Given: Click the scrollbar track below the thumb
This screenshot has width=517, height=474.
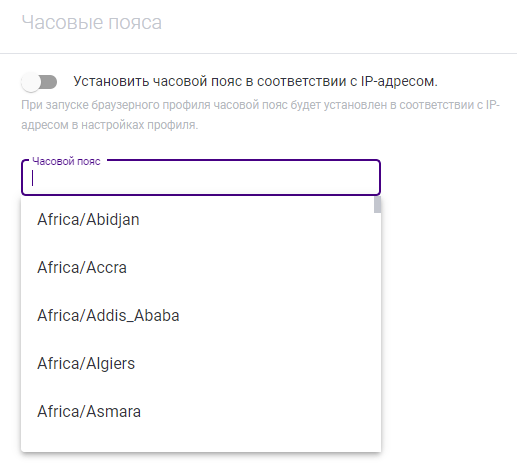Looking at the screenshot, I should coord(377,332).
